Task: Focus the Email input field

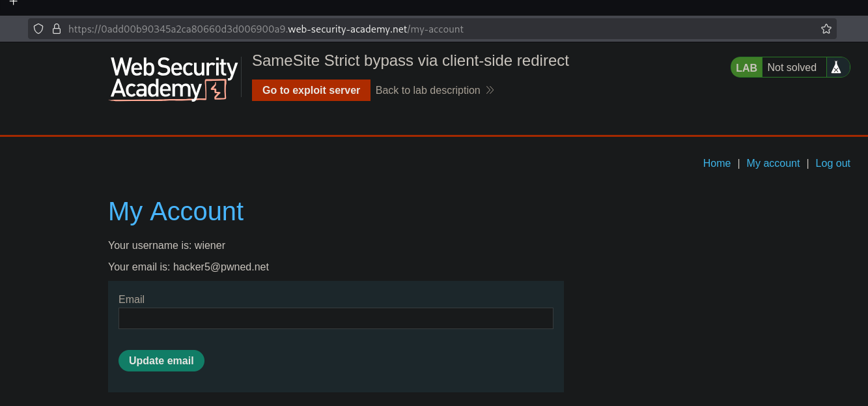Action: [335, 318]
